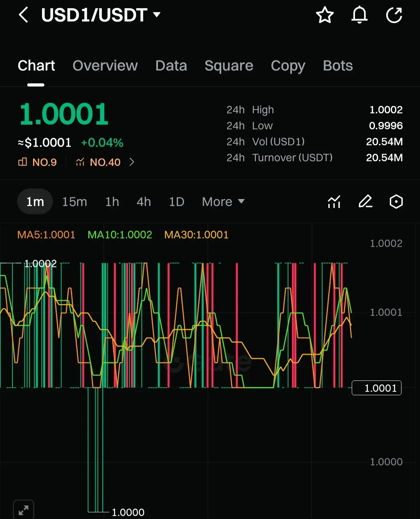
Task: Select the drawing pencil tool
Action: (365, 202)
